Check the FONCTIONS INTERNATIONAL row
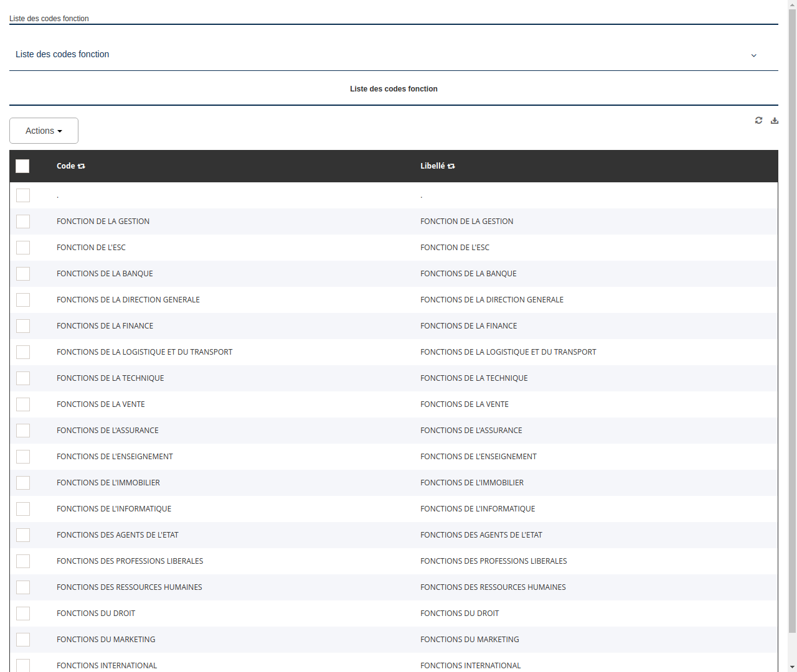The height and width of the screenshot is (672, 797). pos(22,665)
